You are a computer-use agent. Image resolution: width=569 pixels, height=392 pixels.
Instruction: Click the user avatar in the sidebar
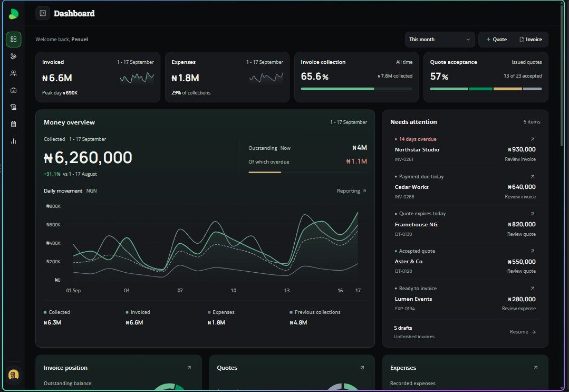(x=13, y=375)
